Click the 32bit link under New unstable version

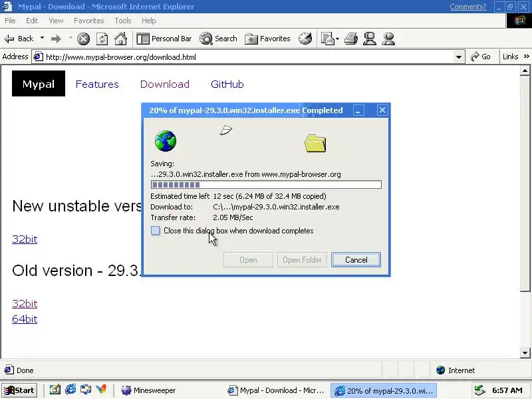[x=25, y=239]
